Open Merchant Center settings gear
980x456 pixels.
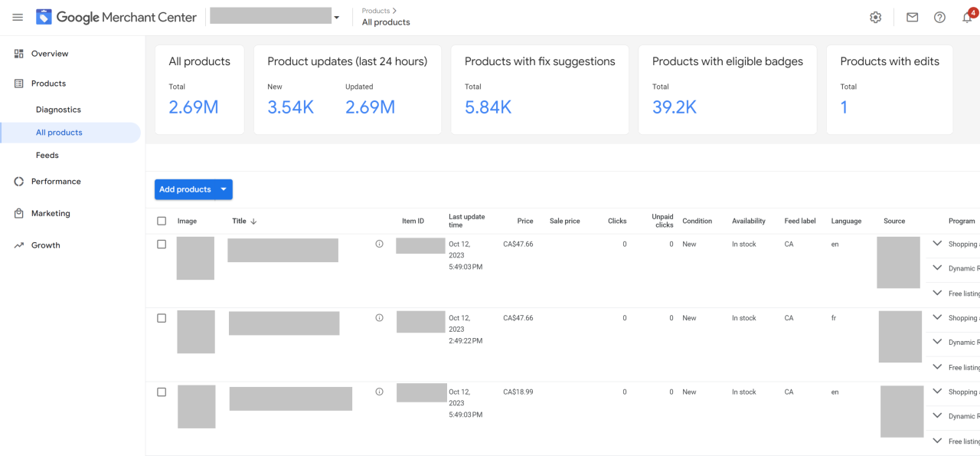[875, 16]
